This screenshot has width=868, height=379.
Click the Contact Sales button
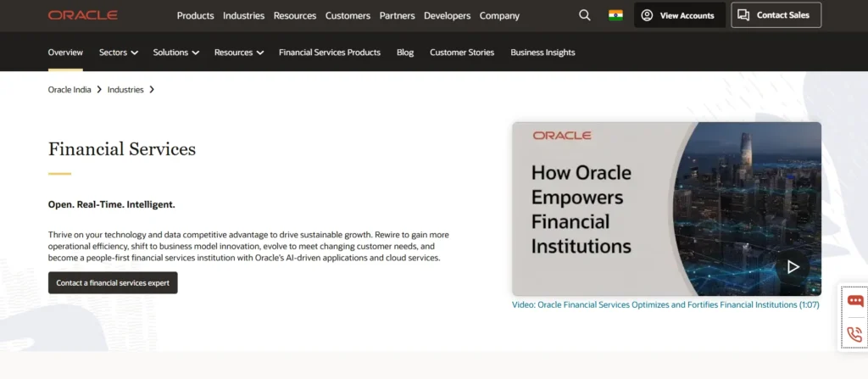776,15
